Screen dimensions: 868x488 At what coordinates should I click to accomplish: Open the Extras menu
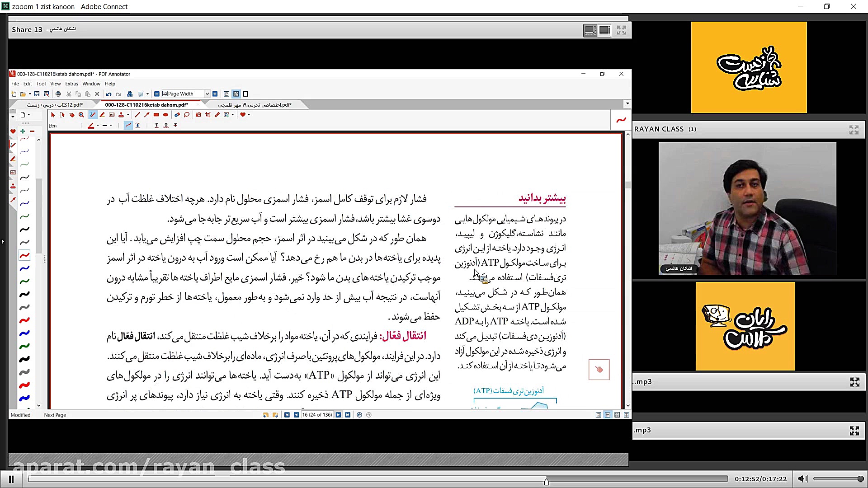(x=71, y=84)
